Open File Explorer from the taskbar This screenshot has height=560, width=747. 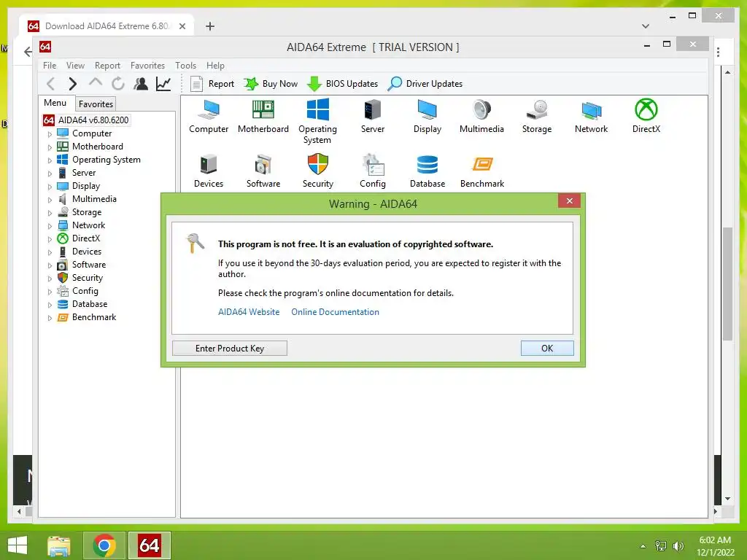[x=59, y=545]
